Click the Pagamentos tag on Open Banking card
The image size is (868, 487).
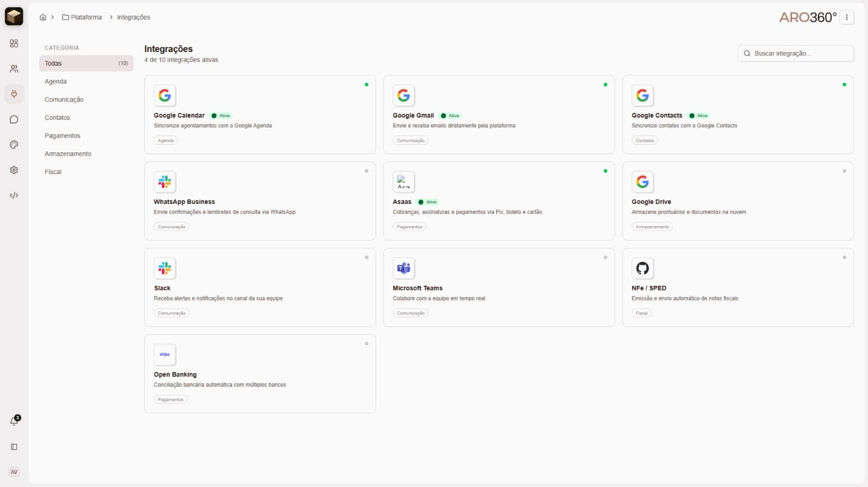(170, 400)
